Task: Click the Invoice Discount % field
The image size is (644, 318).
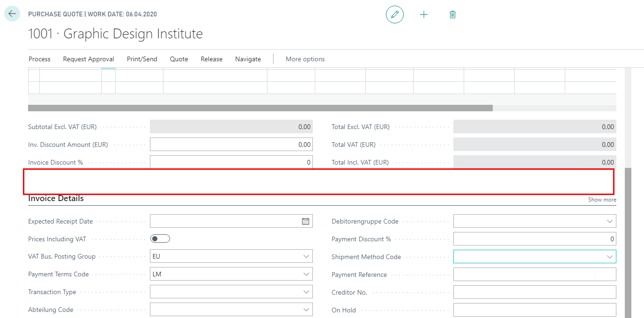Action: click(x=231, y=162)
